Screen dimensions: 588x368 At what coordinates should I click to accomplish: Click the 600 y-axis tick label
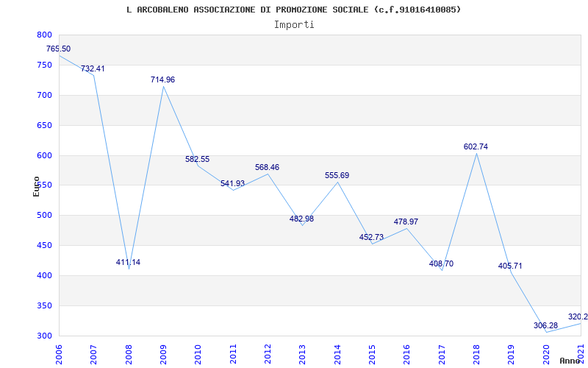(44, 155)
